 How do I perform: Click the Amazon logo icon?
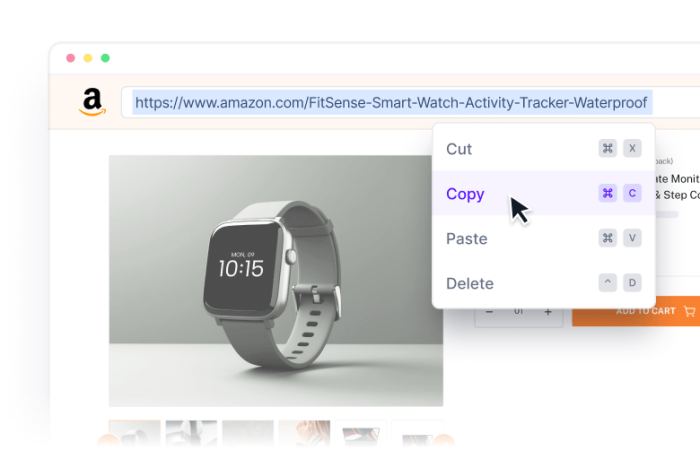92,102
